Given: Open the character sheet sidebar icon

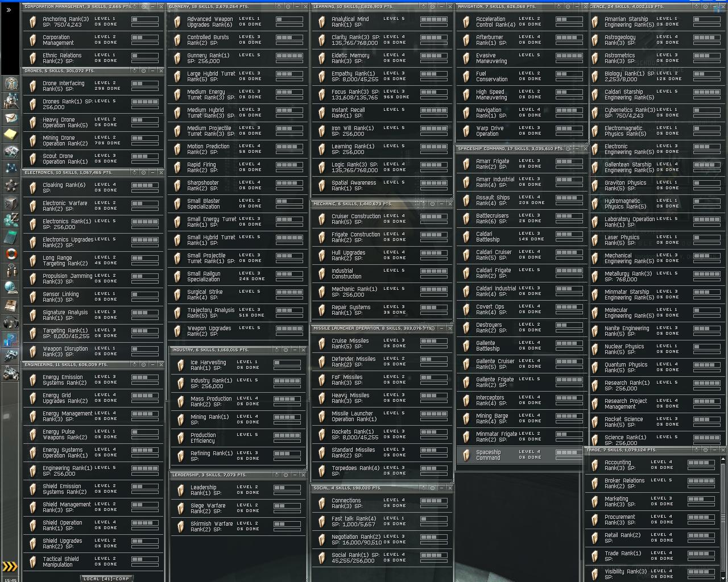Looking at the screenshot, I should (11, 85).
